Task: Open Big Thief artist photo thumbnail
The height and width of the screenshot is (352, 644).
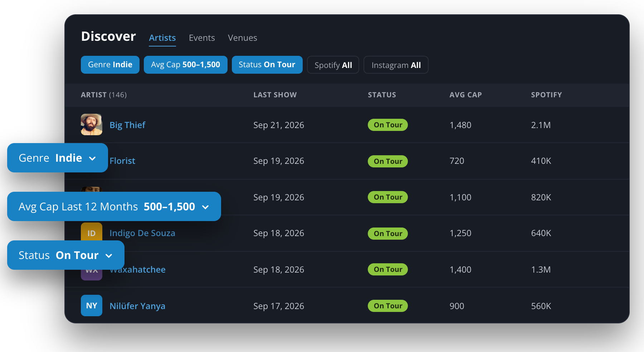Action: pos(92,124)
